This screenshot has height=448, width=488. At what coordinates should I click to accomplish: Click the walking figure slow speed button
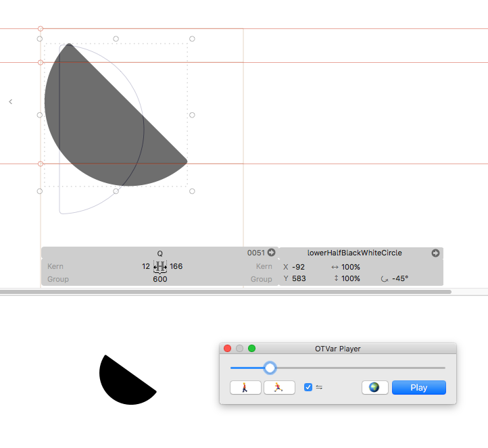point(245,387)
